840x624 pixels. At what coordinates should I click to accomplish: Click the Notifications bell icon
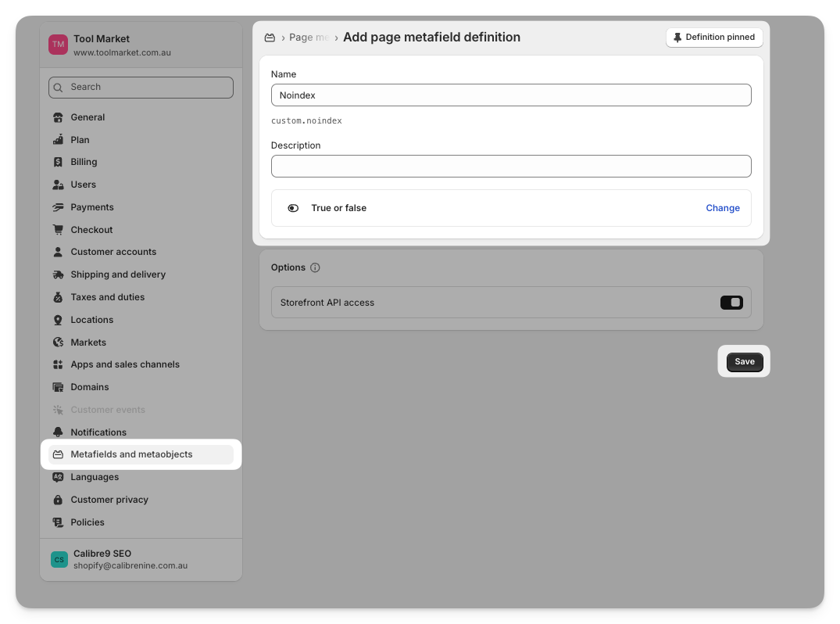tap(58, 432)
